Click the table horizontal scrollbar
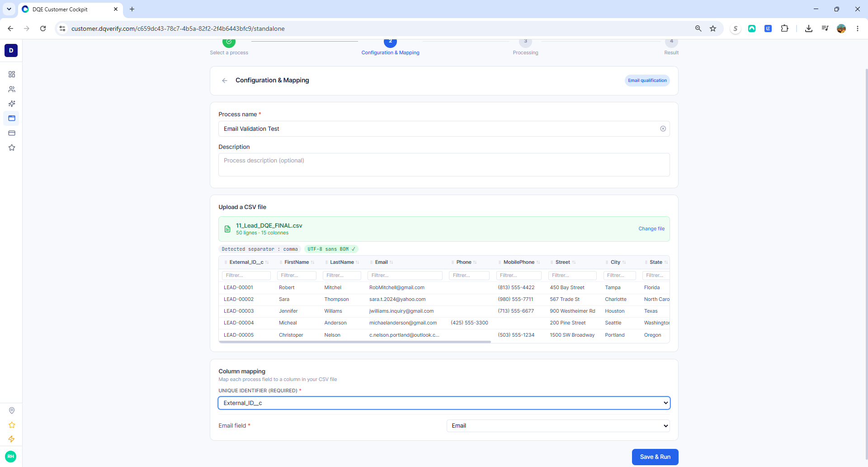This screenshot has height=467, width=868. pyautogui.click(x=355, y=342)
